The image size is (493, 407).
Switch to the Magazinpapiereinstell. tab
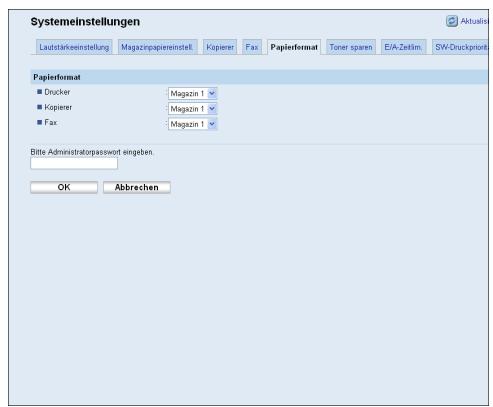tap(157, 47)
